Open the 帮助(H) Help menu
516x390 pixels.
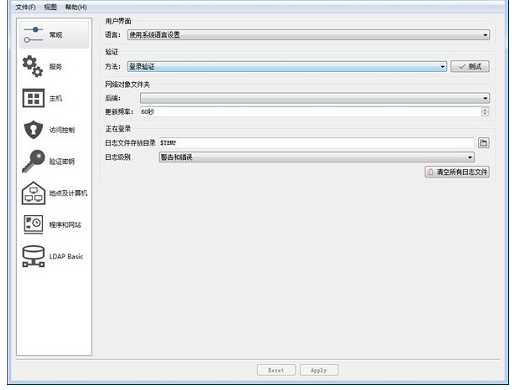(76, 7)
